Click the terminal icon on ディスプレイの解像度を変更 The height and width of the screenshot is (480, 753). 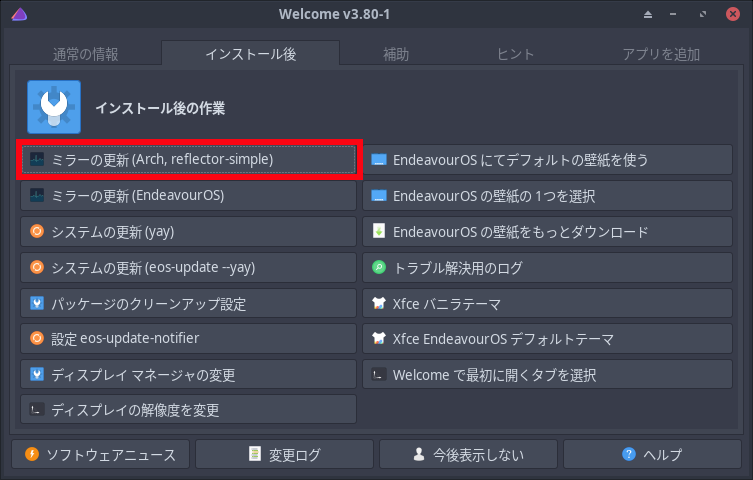pyautogui.click(x=37, y=409)
